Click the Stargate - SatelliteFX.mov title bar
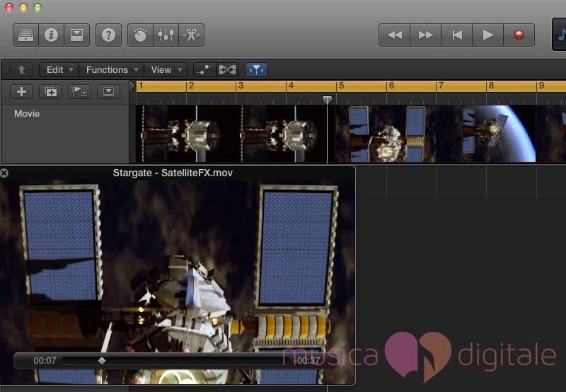This screenshot has height=392, width=566. [x=173, y=173]
